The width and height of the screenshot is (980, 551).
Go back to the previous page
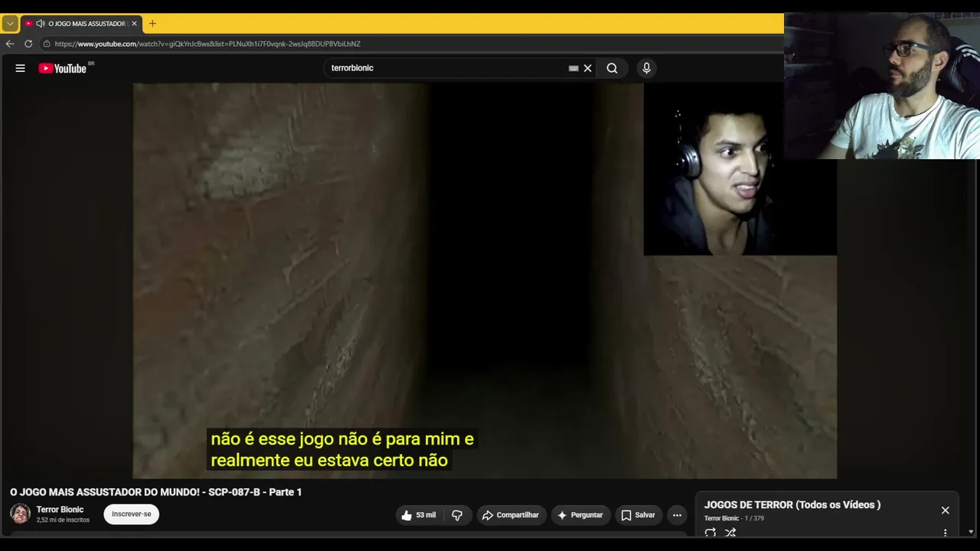point(10,44)
